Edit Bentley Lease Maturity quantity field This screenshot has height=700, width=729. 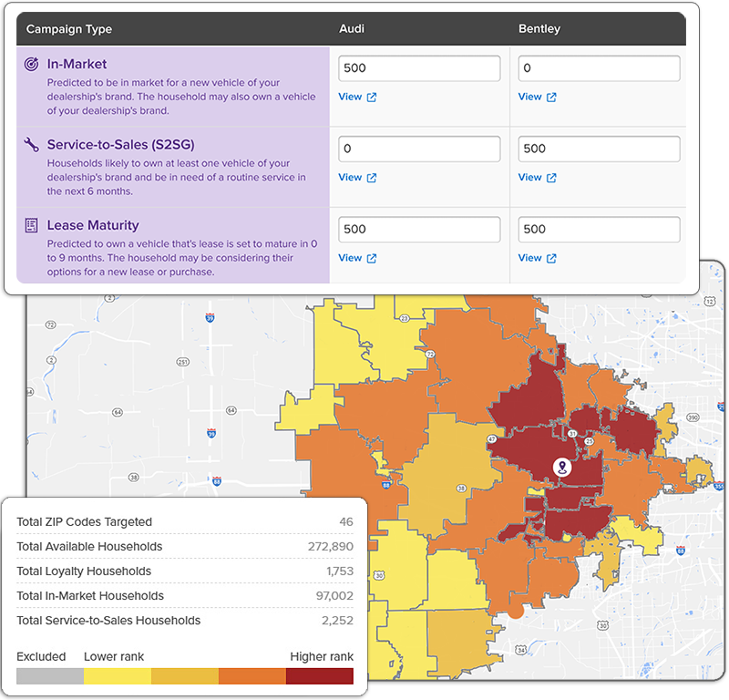point(599,230)
